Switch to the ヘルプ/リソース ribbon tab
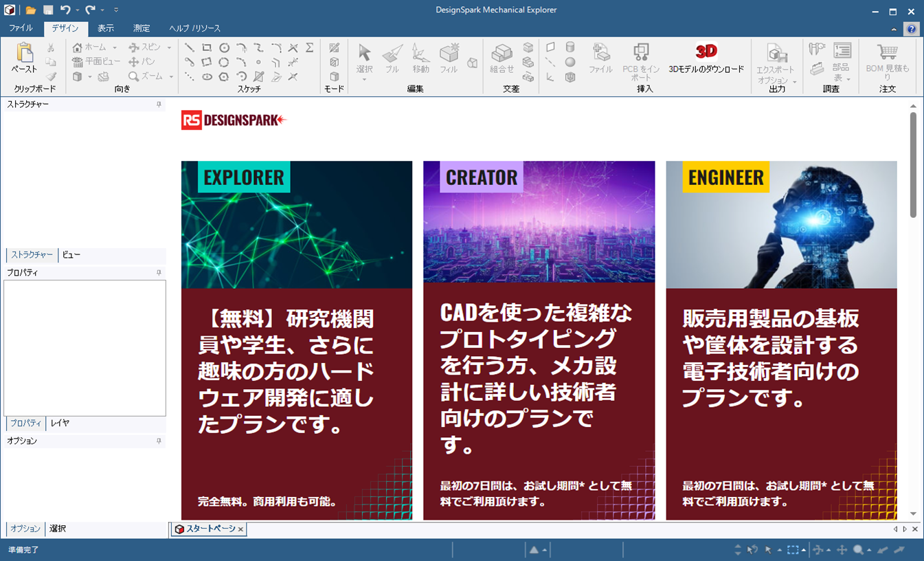The width and height of the screenshot is (924, 561). coord(195,29)
